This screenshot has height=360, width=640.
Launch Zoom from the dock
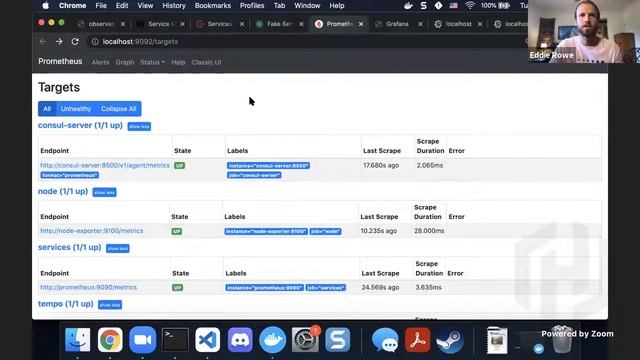pos(142,340)
